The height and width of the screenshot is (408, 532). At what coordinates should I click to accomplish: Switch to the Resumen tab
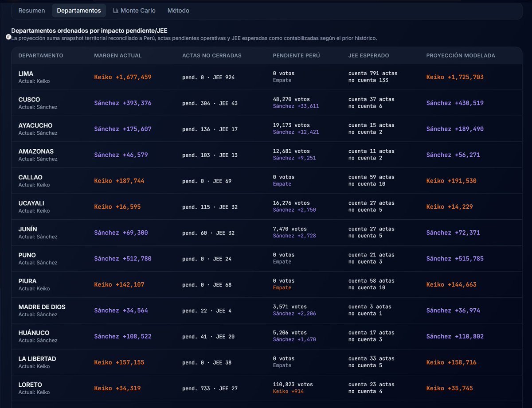31,11
